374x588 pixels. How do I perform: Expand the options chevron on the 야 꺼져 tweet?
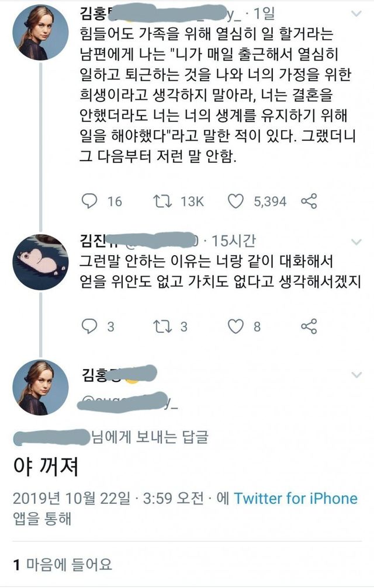coord(356,374)
